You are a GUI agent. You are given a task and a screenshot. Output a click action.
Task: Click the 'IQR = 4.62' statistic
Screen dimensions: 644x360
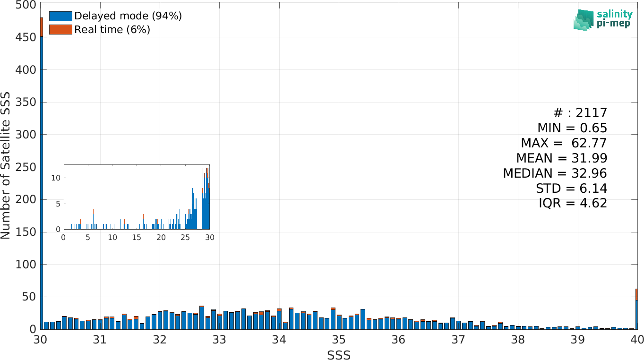pos(573,203)
